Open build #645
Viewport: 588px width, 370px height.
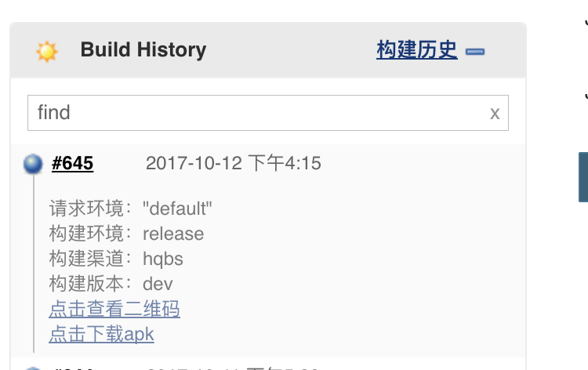point(72,164)
